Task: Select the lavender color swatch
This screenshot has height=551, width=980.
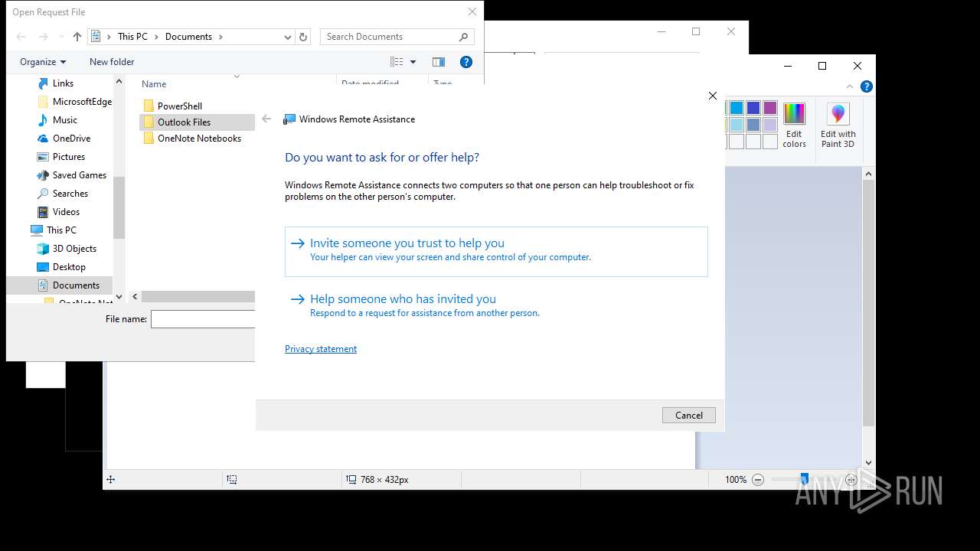Action: coord(770,125)
